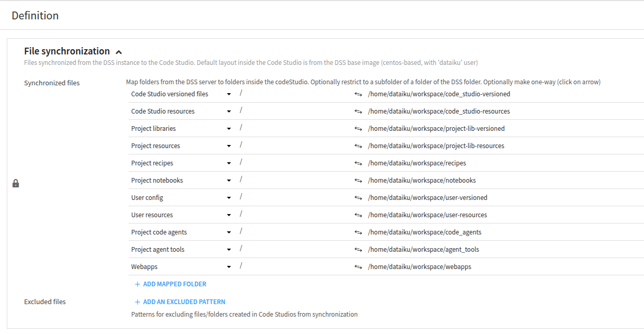Click the sync arrow for Project agent tools
This screenshot has width=644, height=335.
[359, 249]
